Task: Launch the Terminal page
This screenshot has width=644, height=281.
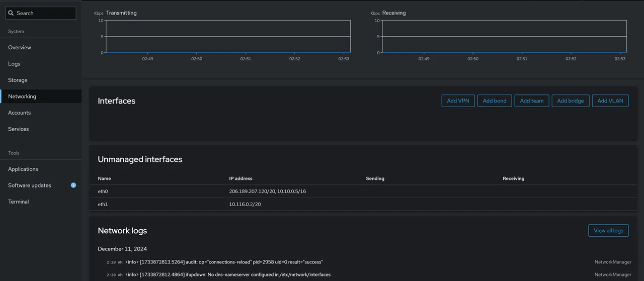Action: [41, 202]
